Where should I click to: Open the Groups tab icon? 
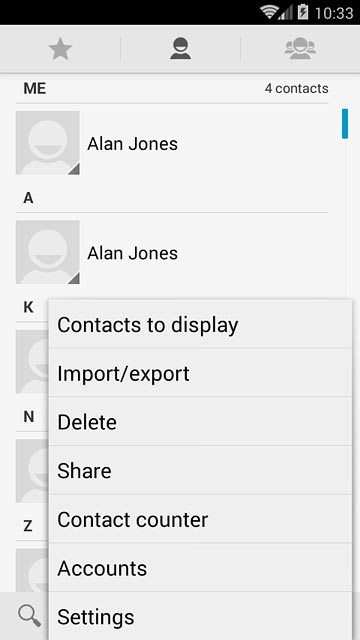[x=300, y=49]
